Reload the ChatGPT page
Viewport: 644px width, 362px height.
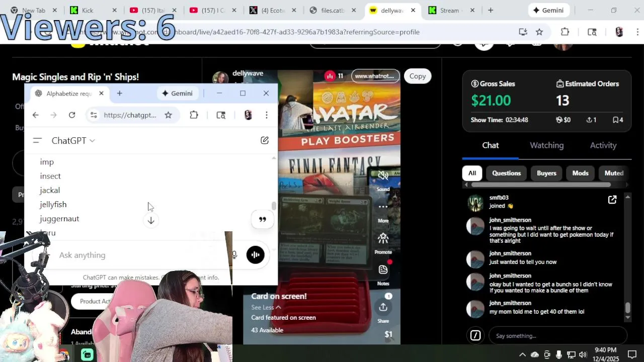tap(72, 115)
